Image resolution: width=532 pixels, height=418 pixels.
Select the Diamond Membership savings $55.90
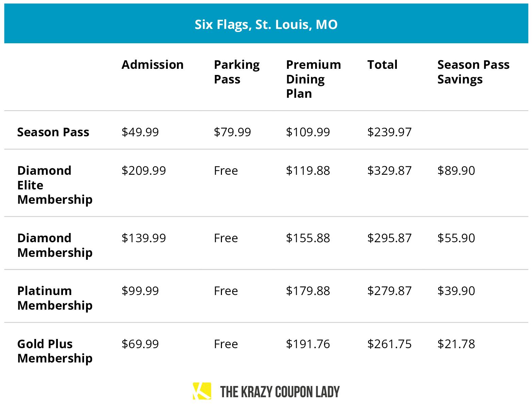click(x=456, y=238)
